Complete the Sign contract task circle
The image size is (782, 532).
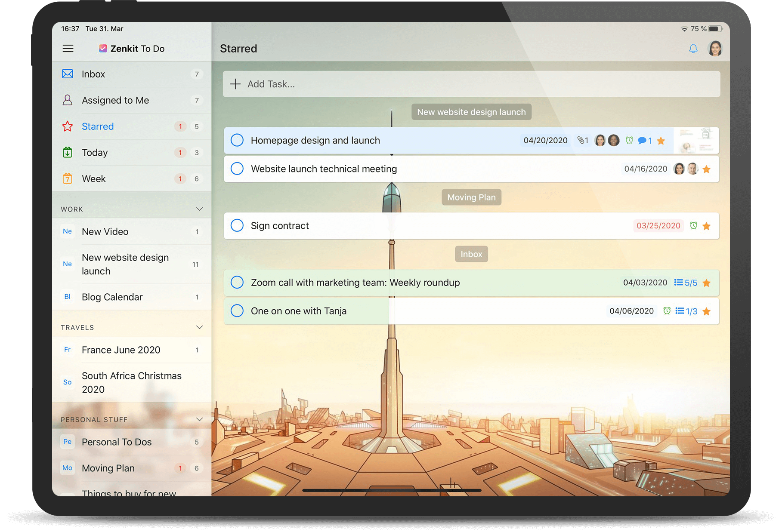coord(237,225)
